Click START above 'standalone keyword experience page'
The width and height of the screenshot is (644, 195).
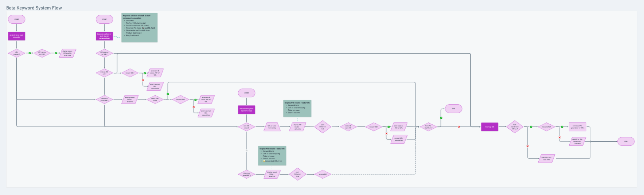(x=247, y=93)
